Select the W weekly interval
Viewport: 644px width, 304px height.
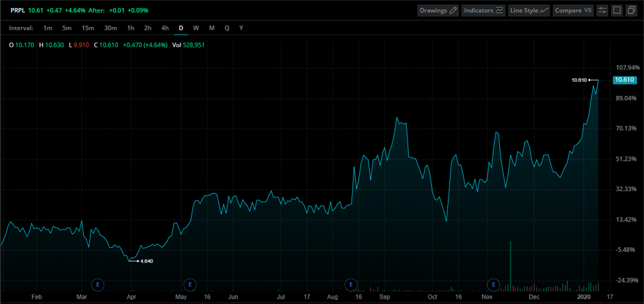196,28
